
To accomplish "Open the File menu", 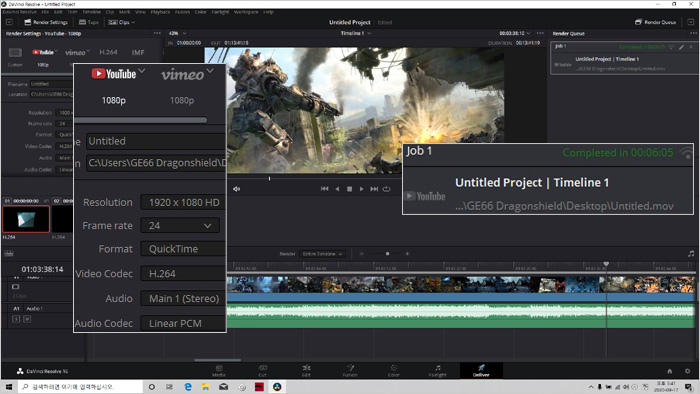I will (x=45, y=12).
